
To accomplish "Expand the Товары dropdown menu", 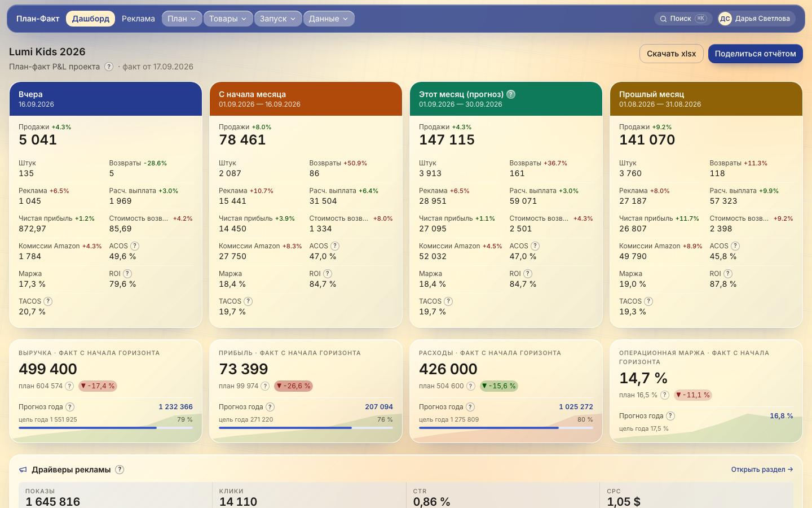I will 228,19.
